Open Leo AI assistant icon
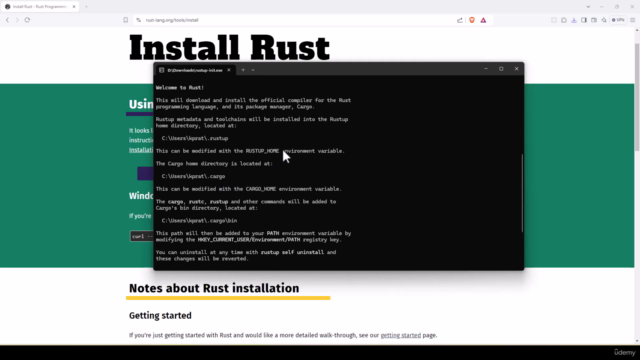 [604, 20]
